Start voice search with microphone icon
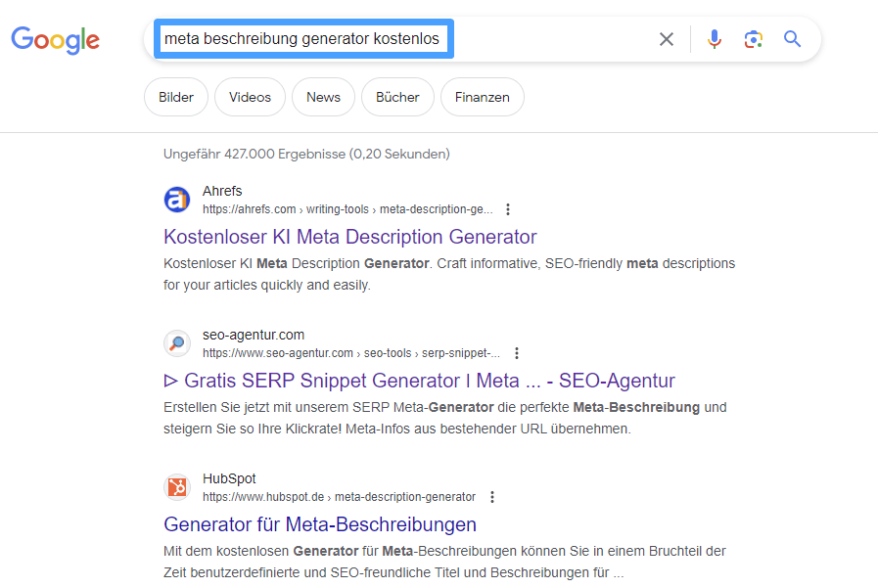 click(714, 39)
